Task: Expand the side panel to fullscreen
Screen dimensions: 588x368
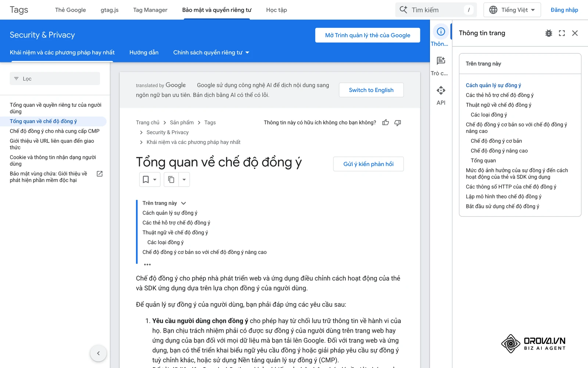Action: click(562, 33)
